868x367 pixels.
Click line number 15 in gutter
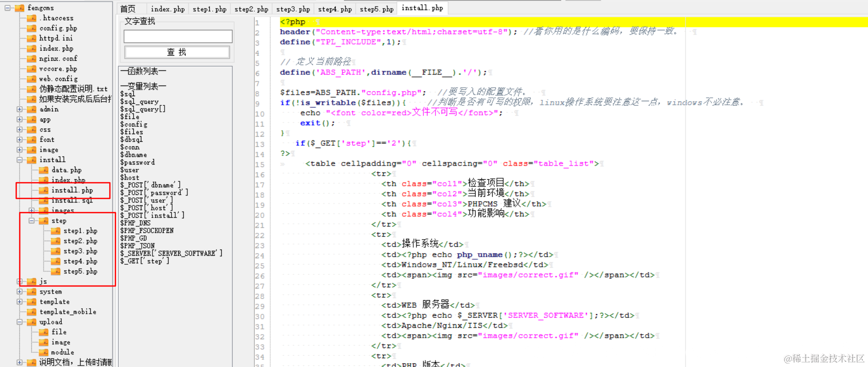[260, 165]
